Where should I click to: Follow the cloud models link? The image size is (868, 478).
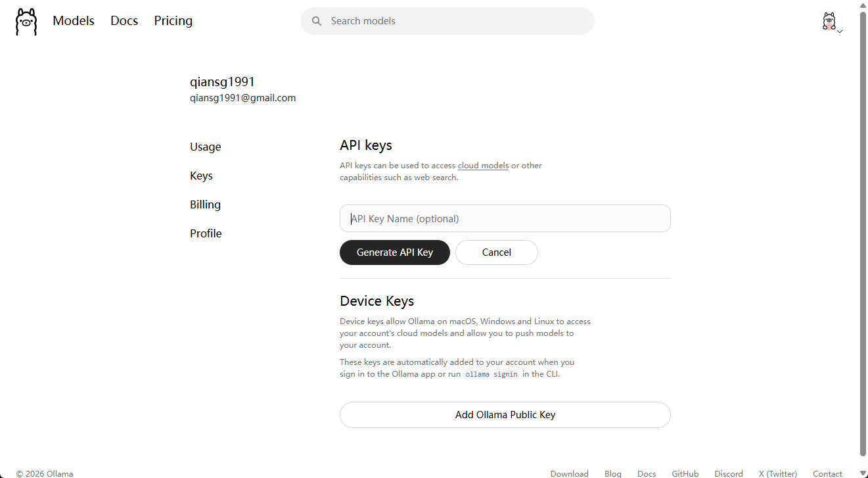(x=483, y=166)
